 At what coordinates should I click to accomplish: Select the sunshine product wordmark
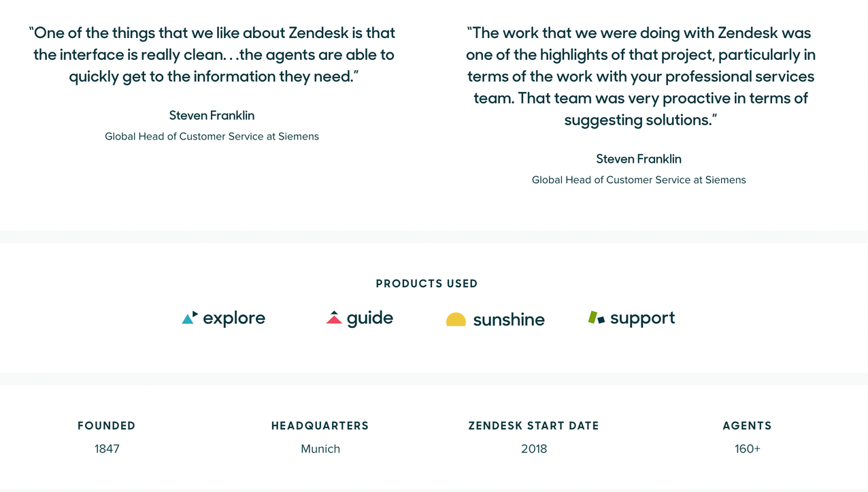click(509, 320)
